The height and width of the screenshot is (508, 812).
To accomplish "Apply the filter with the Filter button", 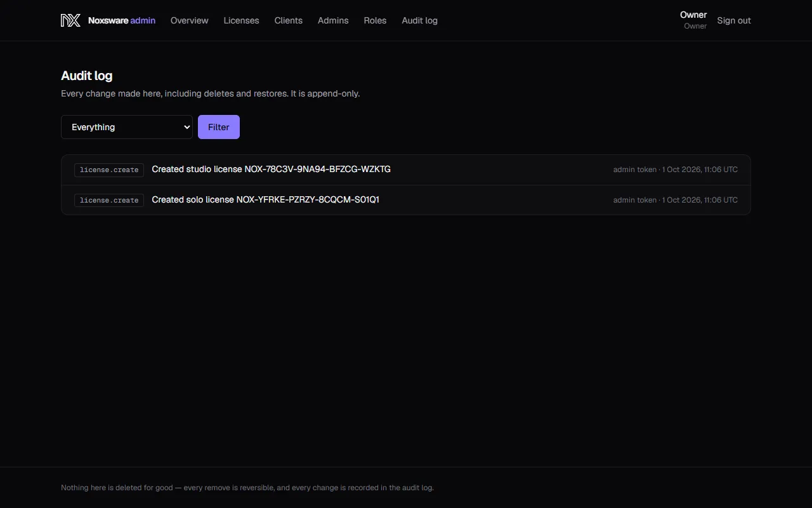I will coord(219,127).
